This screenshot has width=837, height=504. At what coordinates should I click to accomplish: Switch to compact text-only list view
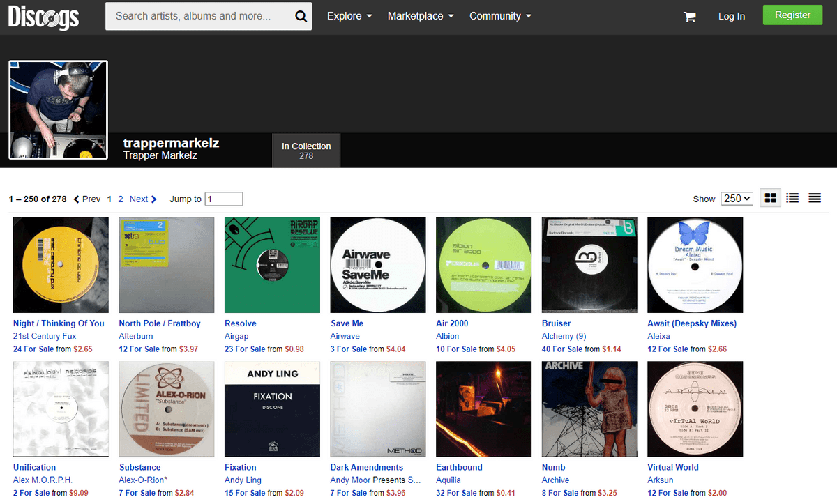(814, 199)
